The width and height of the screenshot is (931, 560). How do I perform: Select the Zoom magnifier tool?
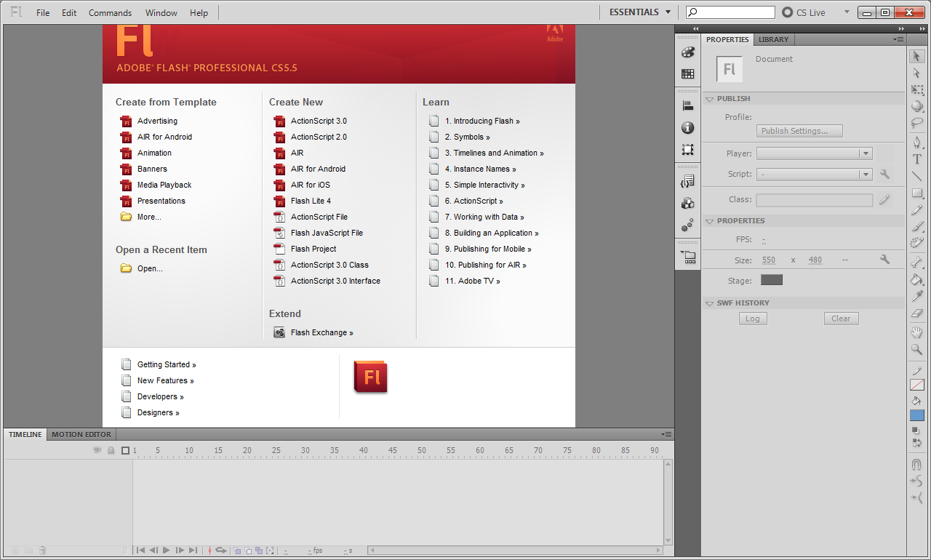(x=916, y=349)
